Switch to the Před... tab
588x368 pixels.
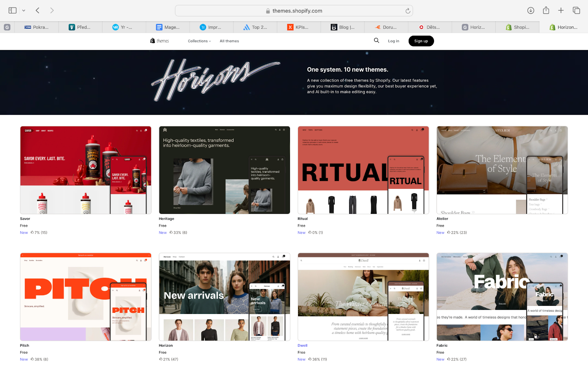(x=80, y=27)
